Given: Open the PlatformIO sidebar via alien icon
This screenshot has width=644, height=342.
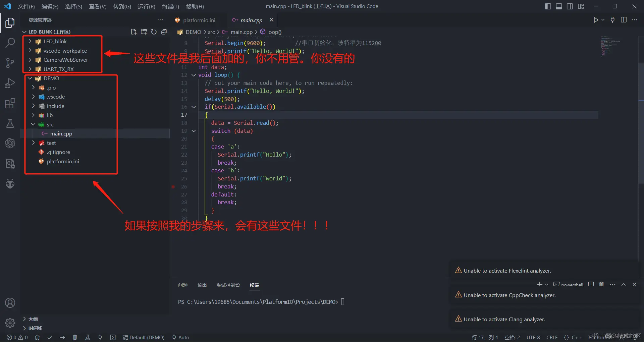Looking at the screenshot, I should 10,183.
